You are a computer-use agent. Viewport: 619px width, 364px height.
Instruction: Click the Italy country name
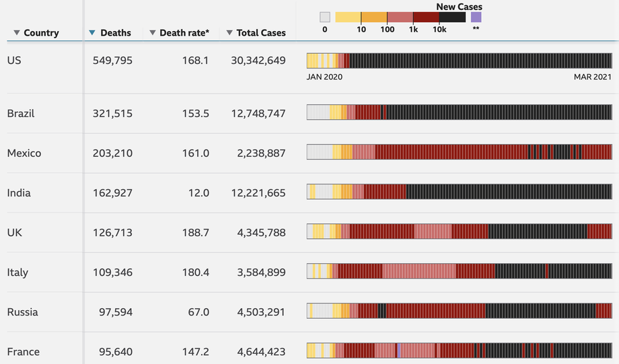point(17,272)
